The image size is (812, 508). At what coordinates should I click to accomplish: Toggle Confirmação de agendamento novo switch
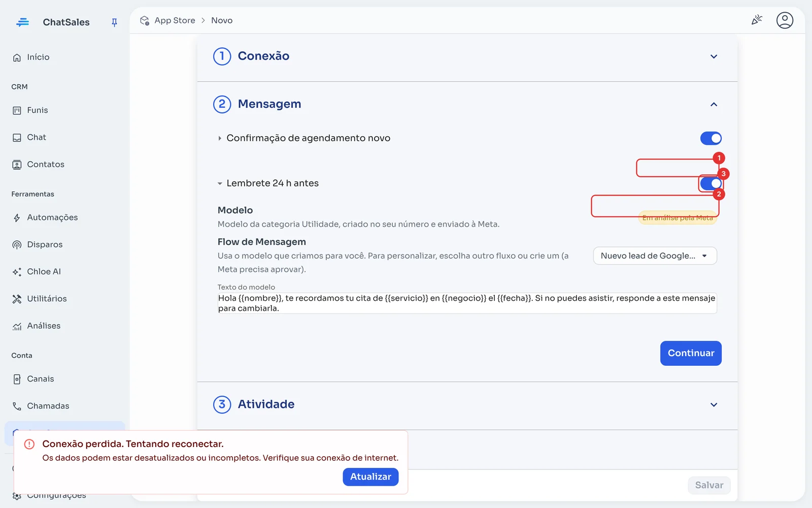point(710,138)
